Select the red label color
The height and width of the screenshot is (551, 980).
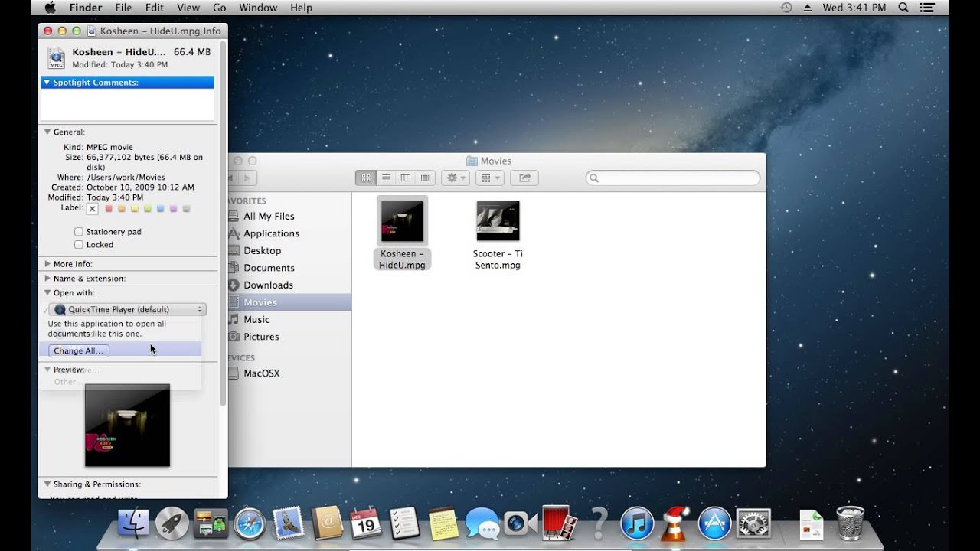[109, 208]
